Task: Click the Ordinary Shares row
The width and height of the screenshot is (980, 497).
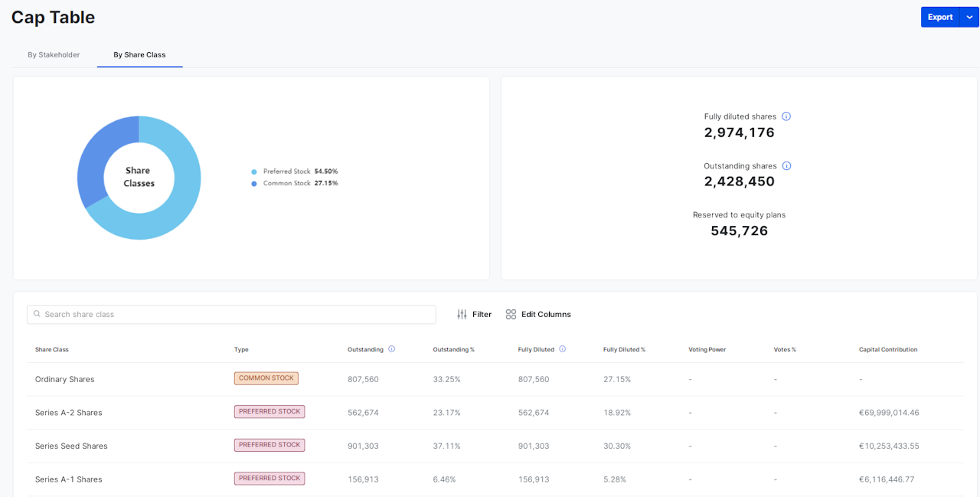Action: (65, 379)
